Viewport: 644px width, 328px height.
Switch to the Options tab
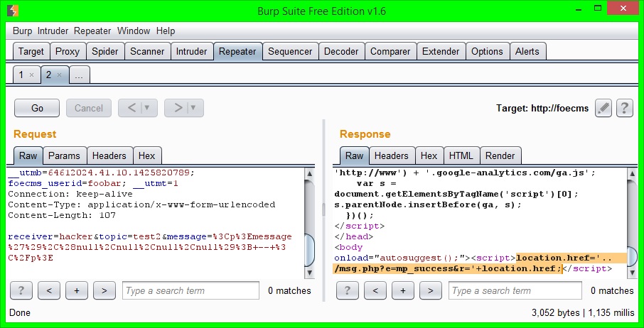(x=487, y=51)
